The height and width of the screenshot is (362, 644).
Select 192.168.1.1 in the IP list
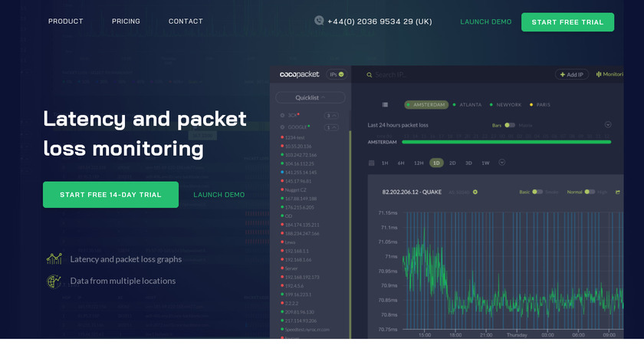(x=297, y=251)
